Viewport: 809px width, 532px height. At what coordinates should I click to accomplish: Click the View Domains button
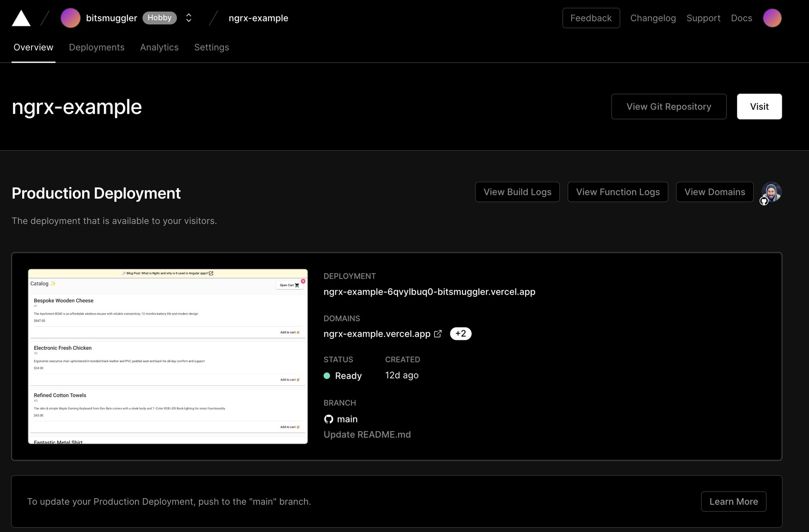[715, 192]
